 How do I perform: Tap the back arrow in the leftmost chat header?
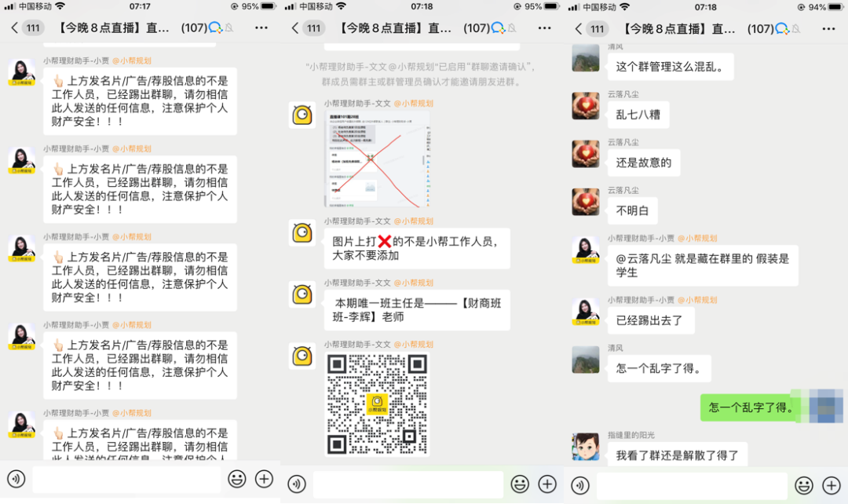13,28
